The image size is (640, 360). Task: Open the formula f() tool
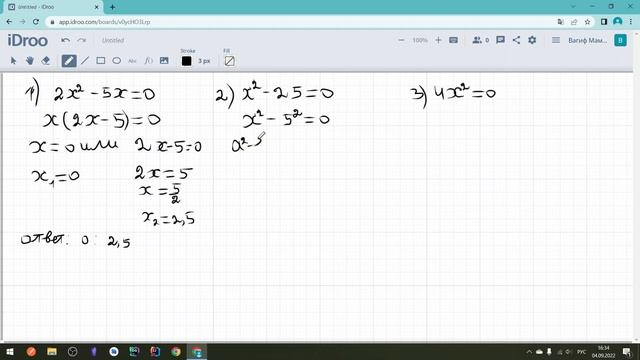pyautogui.click(x=148, y=61)
